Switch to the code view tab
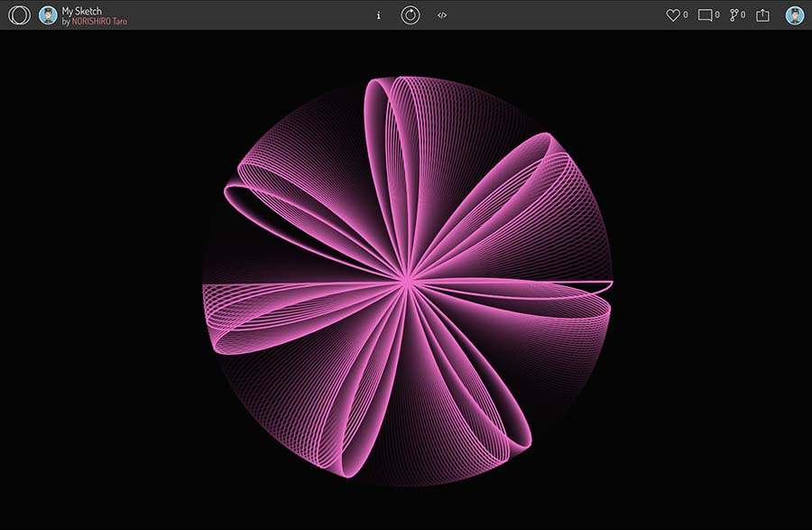Viewport: 812px width, 530px height. click(442, 15)
